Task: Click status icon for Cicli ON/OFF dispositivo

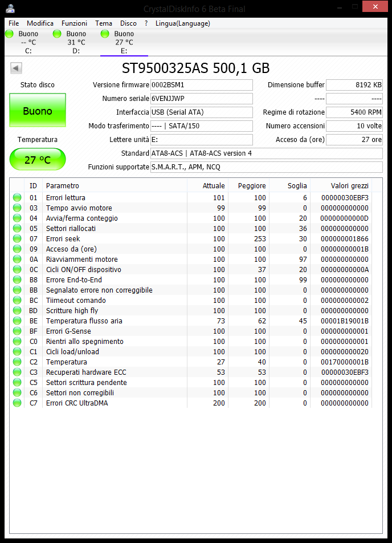Action: pyautogui.click(x=17, y=269)
